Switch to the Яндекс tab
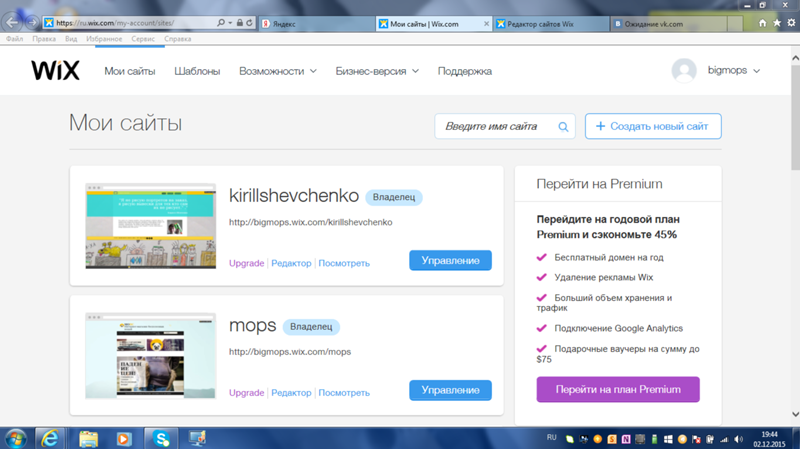800x449 pixels. click(316, 23)
